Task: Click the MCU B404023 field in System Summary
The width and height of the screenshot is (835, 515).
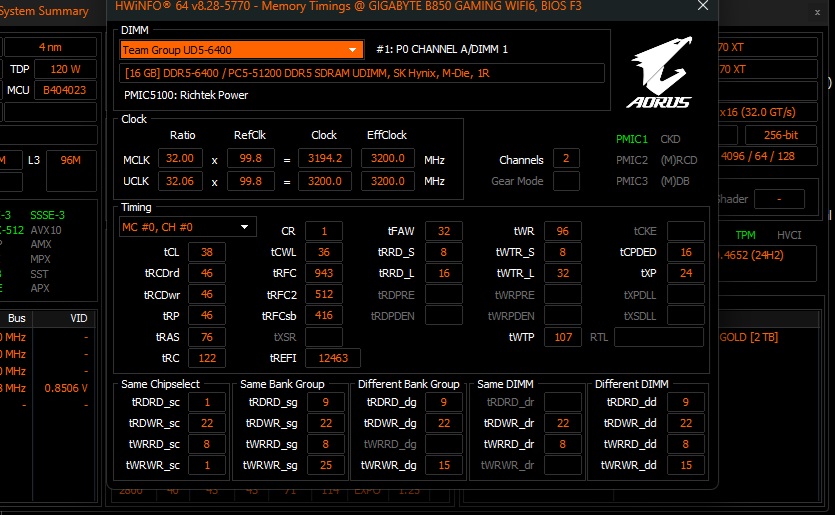Action: click(66, 90)
